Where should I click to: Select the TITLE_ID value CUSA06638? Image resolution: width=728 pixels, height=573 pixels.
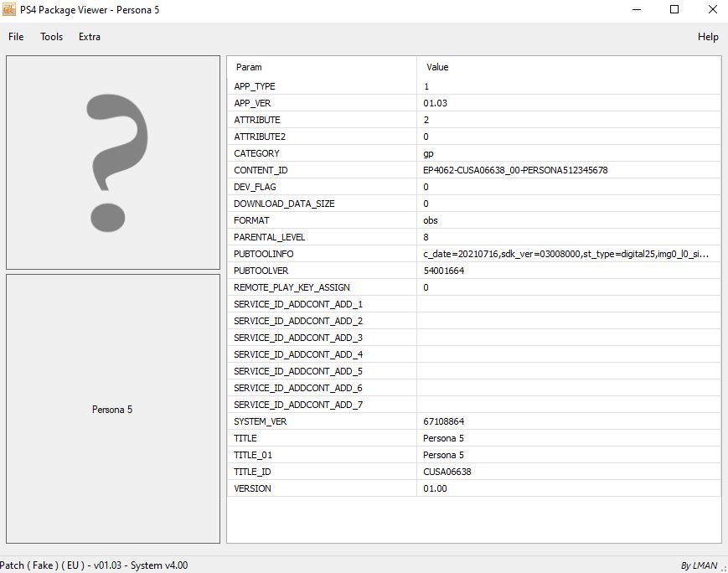(x=447, y=472)
